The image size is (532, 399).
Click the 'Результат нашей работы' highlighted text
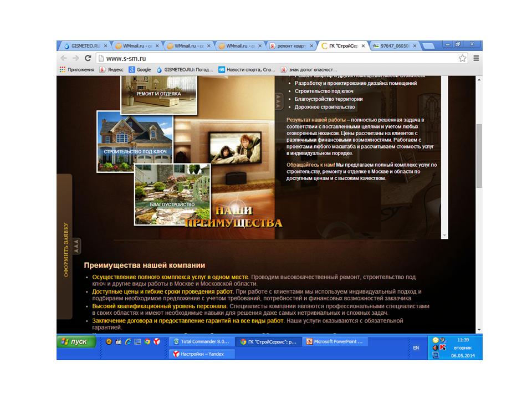(316, 120)
